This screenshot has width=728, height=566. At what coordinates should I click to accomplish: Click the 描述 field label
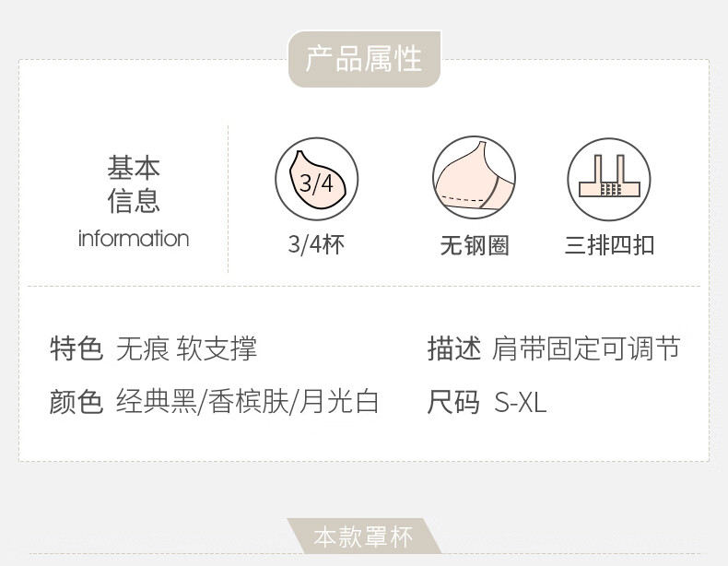(454, 348)
